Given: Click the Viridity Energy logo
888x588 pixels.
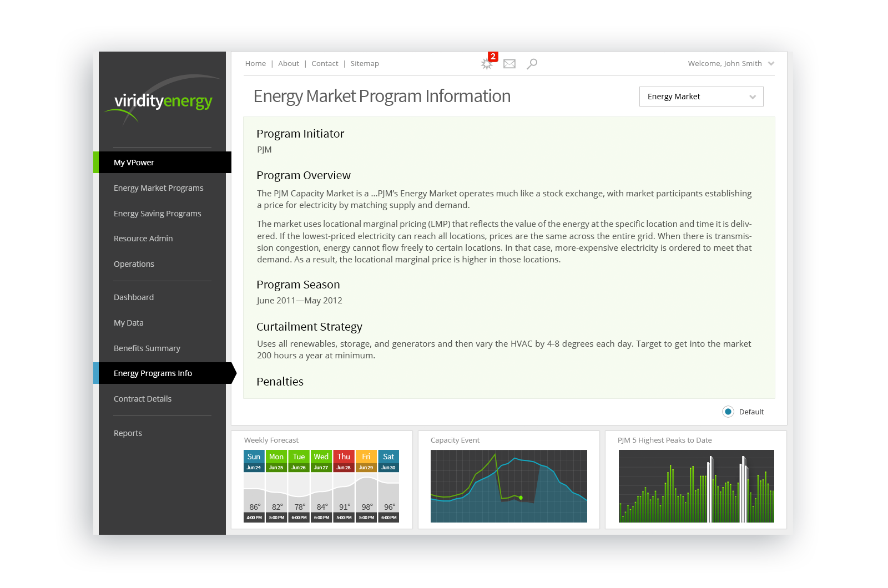Looking at the screenshot, I should pos(163,100).
